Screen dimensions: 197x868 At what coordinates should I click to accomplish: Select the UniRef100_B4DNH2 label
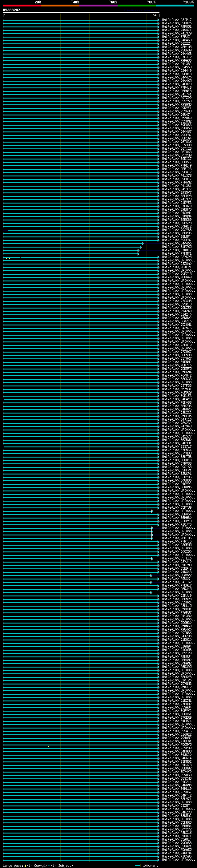tap(176, 362)
